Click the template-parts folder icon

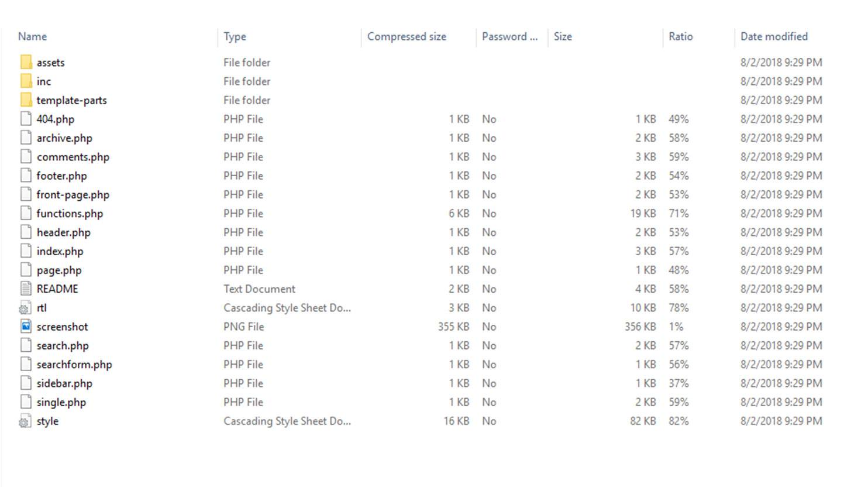[26, 100]
